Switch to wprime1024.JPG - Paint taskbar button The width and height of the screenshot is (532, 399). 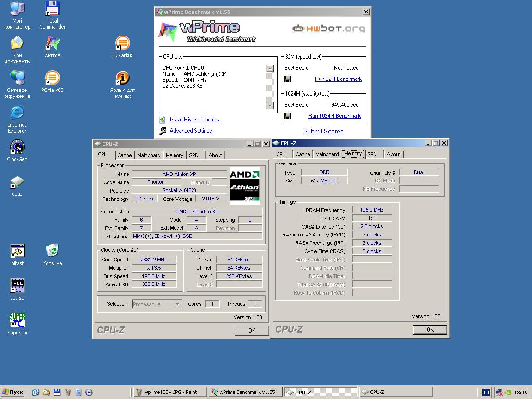[169, 393]
